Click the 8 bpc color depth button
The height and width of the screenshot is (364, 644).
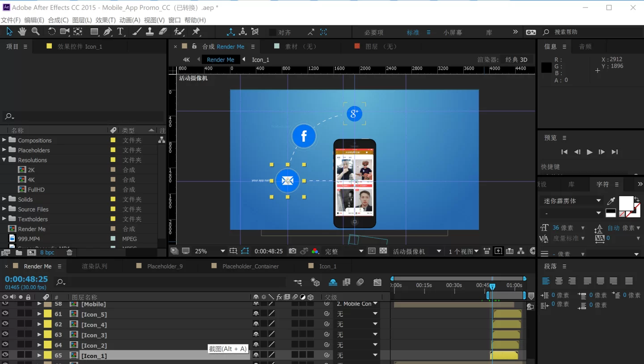point(47,253)
